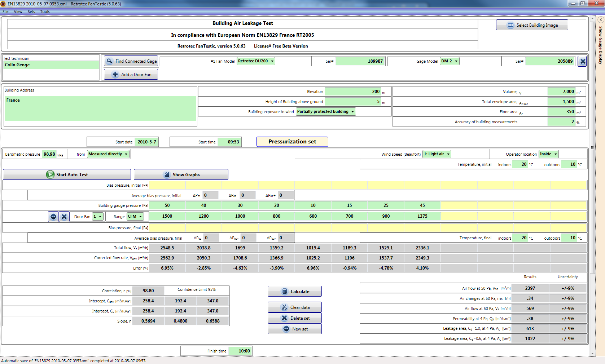Click the Test technician name field
This screenshot has width=605, height=364.
[x=51, y=65]
